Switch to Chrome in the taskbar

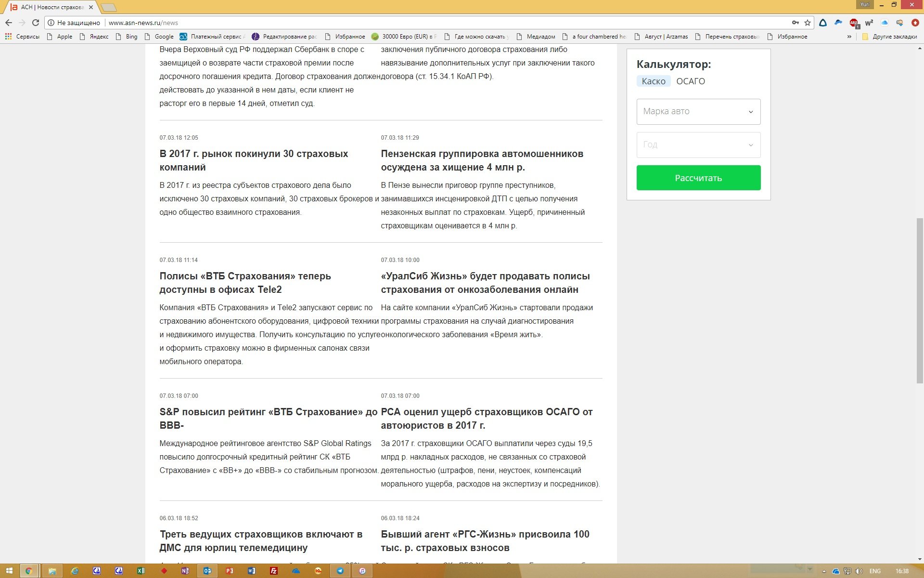[29, 571]
